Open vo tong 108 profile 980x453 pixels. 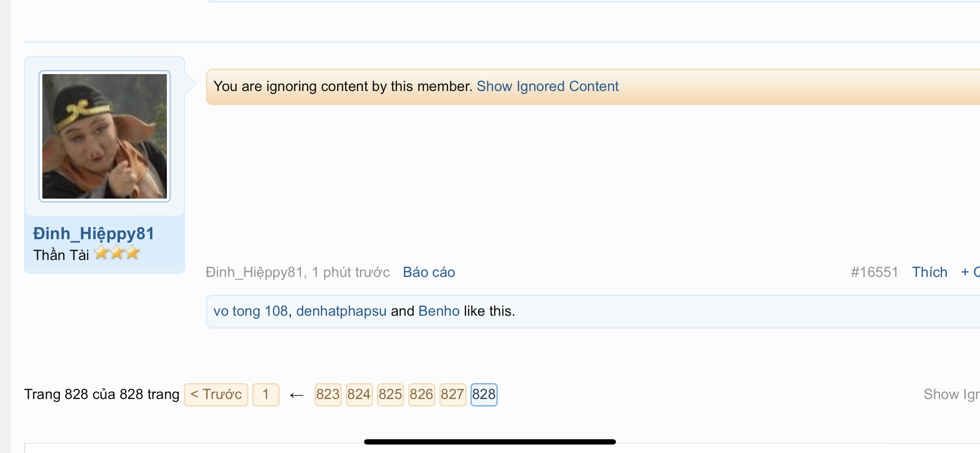[250, 311]
